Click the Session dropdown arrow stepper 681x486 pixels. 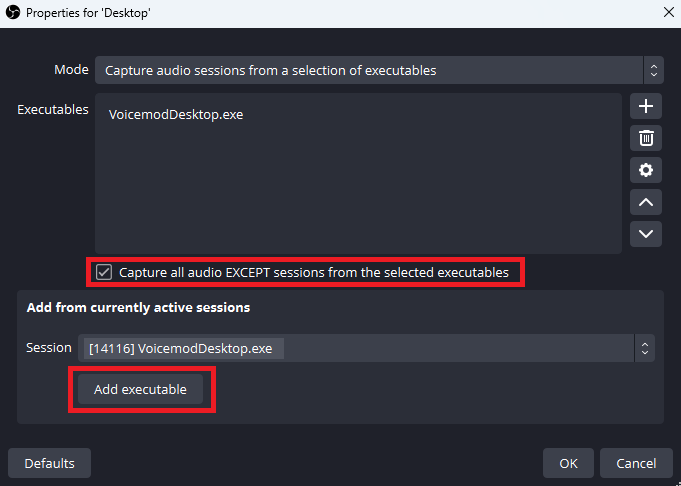pyautogui.click(x=645, y=348)
